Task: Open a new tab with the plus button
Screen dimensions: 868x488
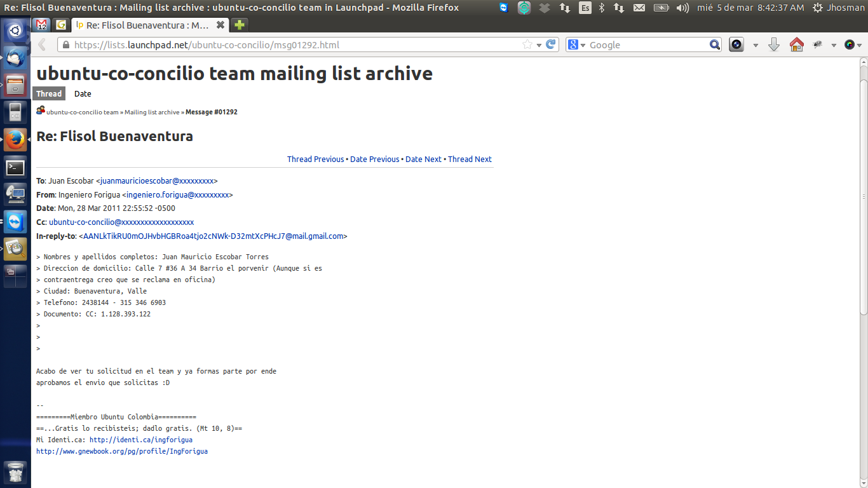Action: point(240,25)
